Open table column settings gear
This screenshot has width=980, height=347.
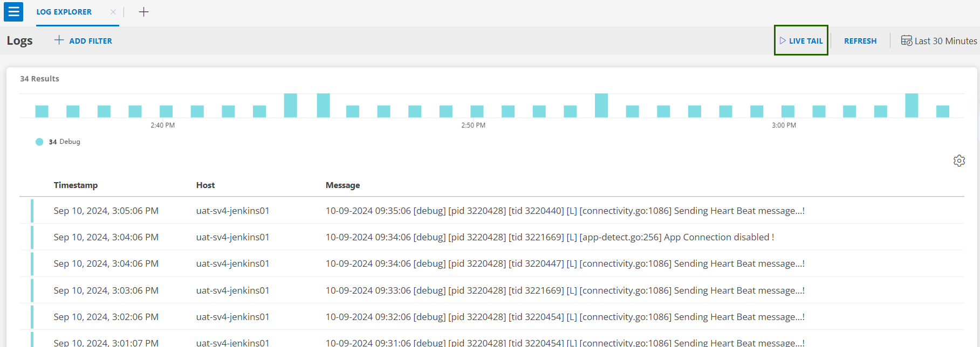pos(959,161)
